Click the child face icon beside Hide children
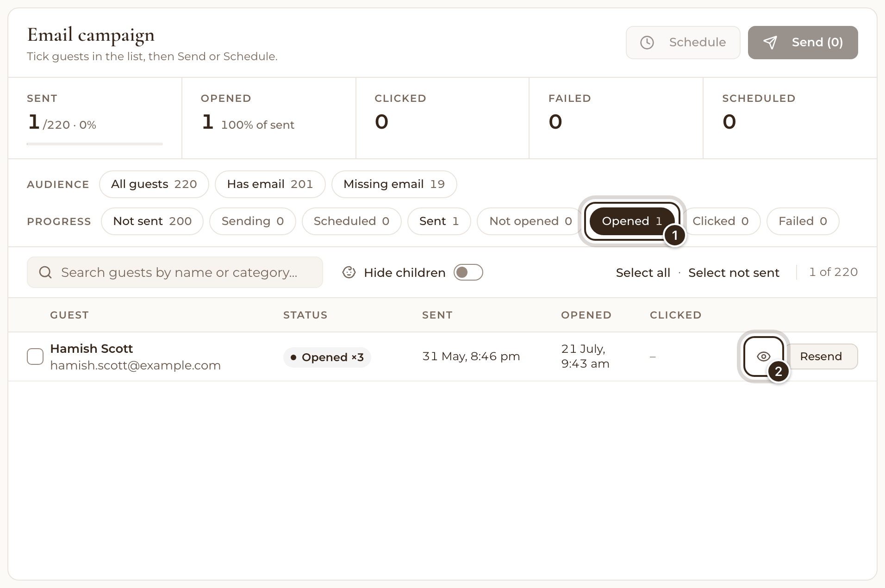The image size is (885, 588). (349, 272)
